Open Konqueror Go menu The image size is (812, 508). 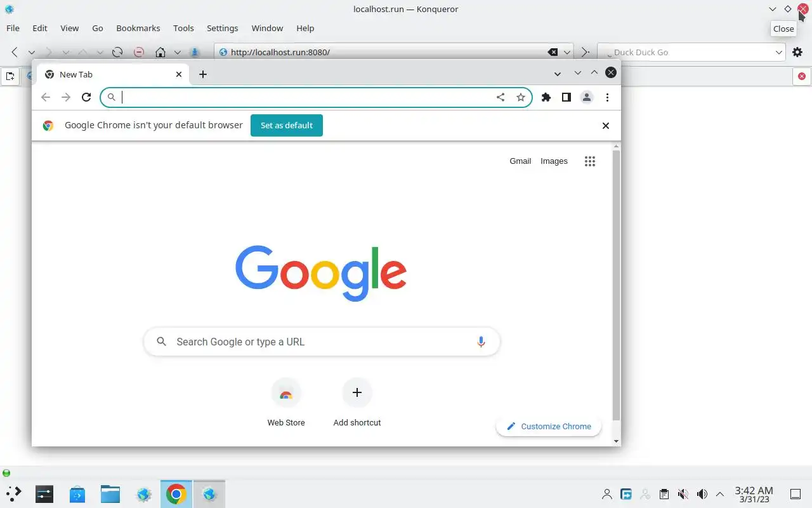[x=98, y=28]
